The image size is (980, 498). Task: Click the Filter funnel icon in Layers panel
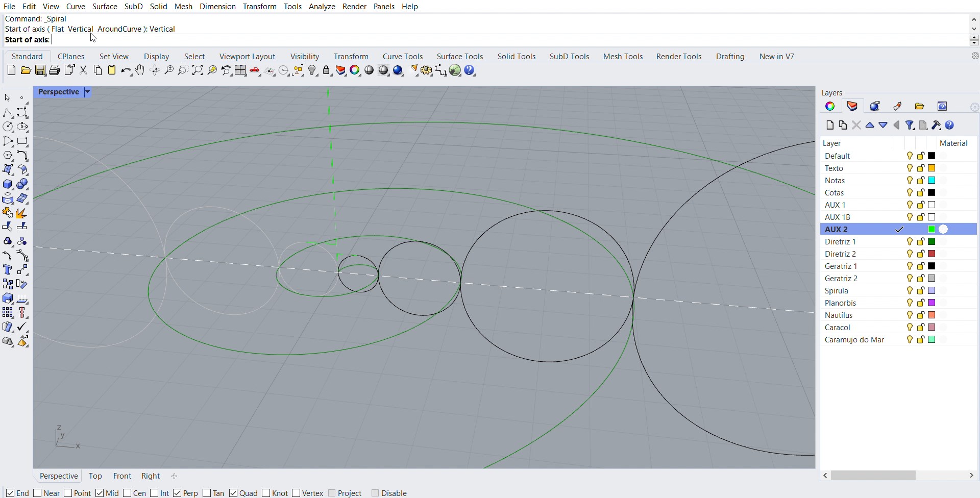tap(910, 125)
